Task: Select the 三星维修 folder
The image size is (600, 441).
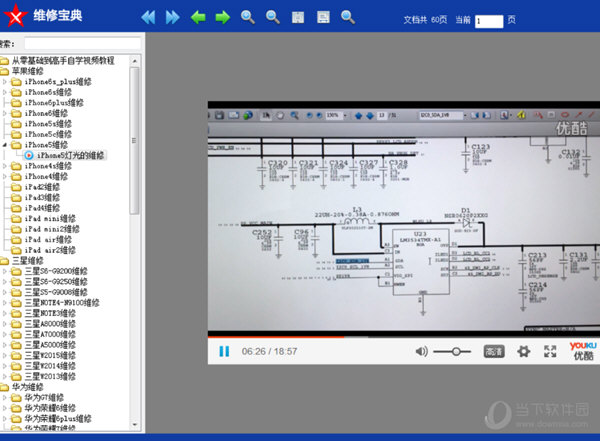Action: coord(28,261)
